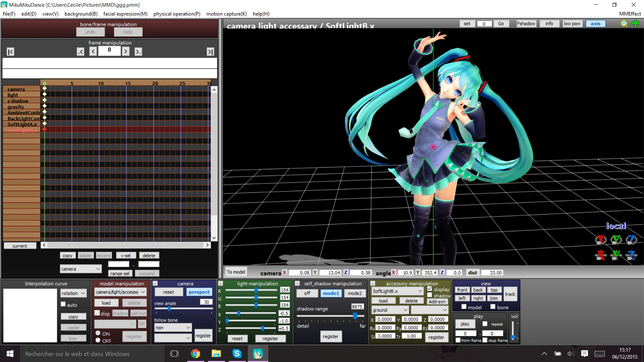Enable the play repeat checkbox

pyautogui.click(x=485, y=324)
